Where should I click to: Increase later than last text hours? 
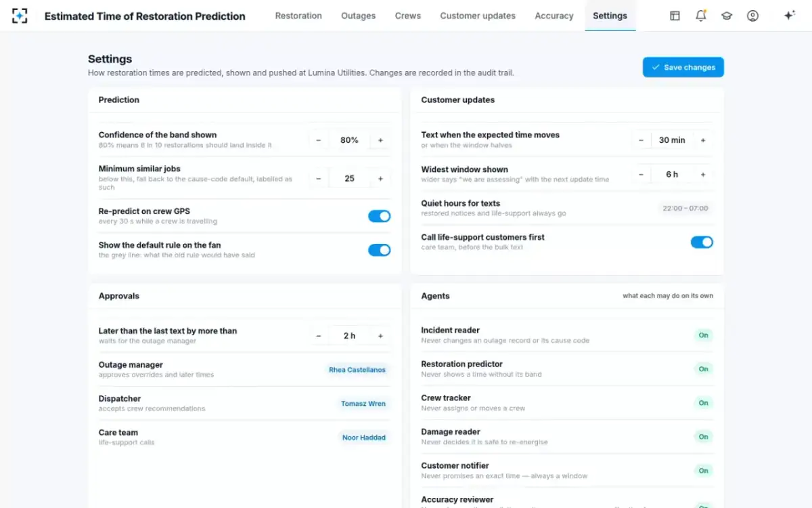[380, 336]
